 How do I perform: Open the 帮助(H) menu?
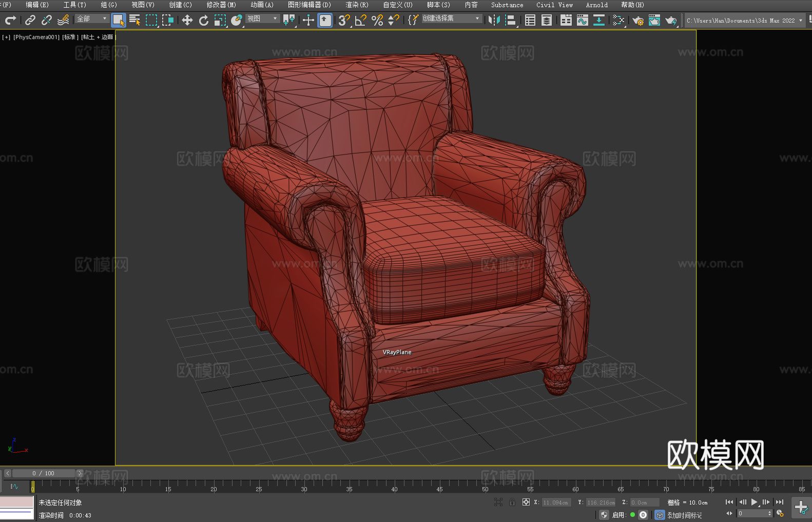[632, 5]
